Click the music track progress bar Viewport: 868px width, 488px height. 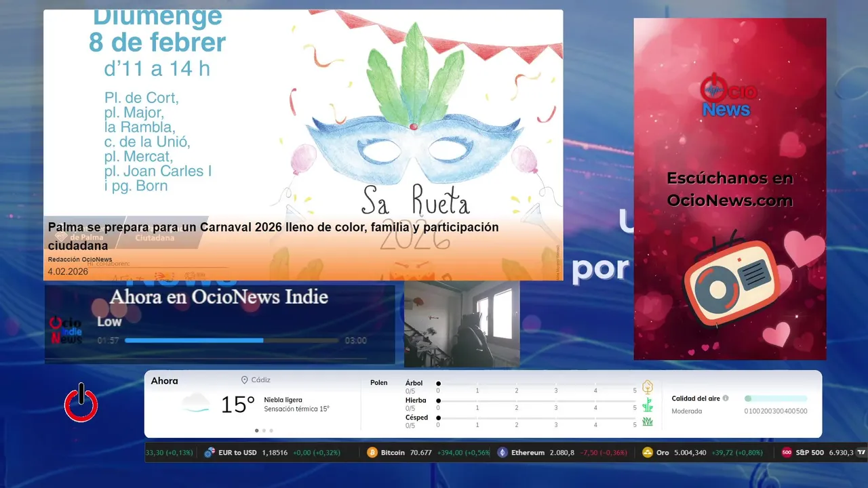pos(231,340)
